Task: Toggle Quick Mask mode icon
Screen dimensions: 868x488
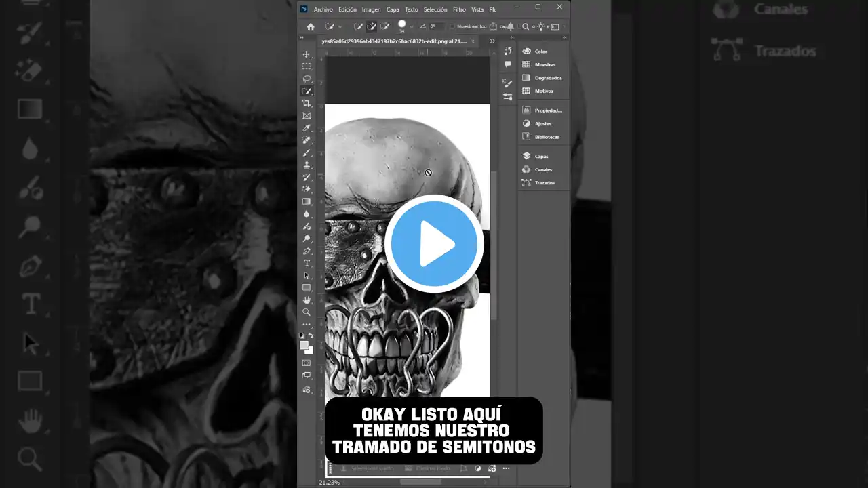Action: 307,363
